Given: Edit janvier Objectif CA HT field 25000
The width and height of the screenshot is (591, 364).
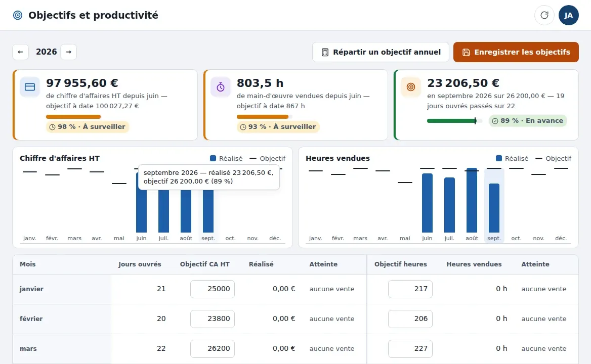Looking at the screenshot, I should point(213,289).
